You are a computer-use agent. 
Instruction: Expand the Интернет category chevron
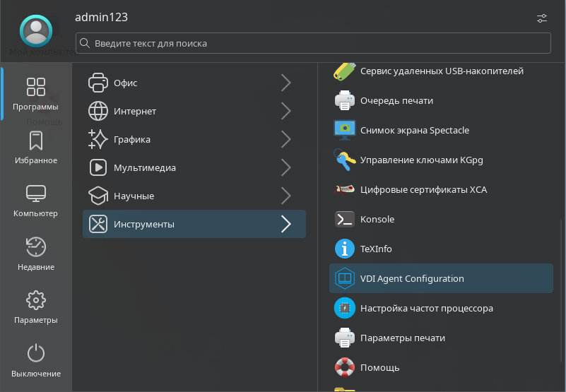[285, 112]
